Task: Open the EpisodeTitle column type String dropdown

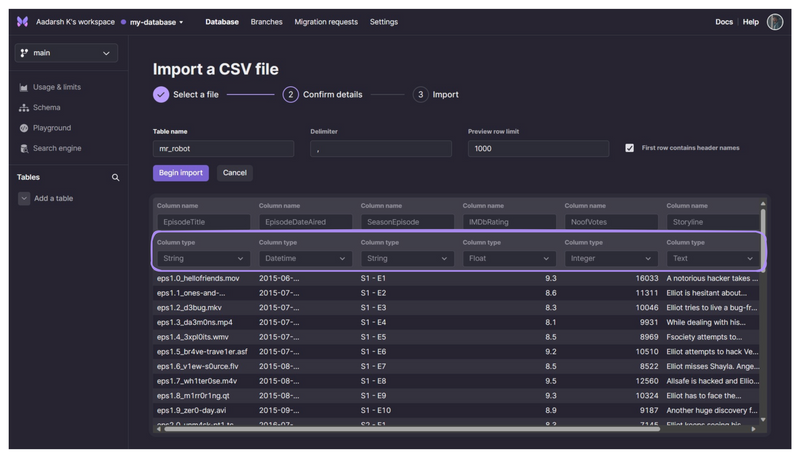Action: [x=204, y=259]
